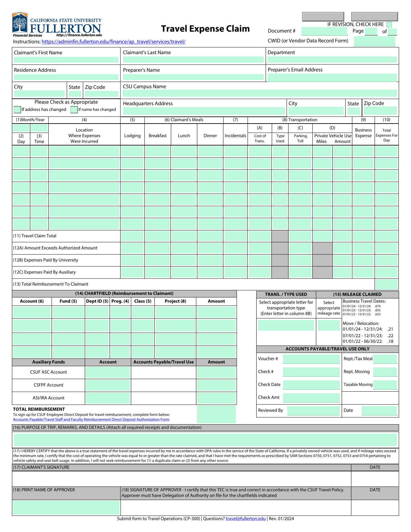Viewport: 411px width, 532px height.
Task: Tick the 'If name has changed' checkbox
Action: 74,110
